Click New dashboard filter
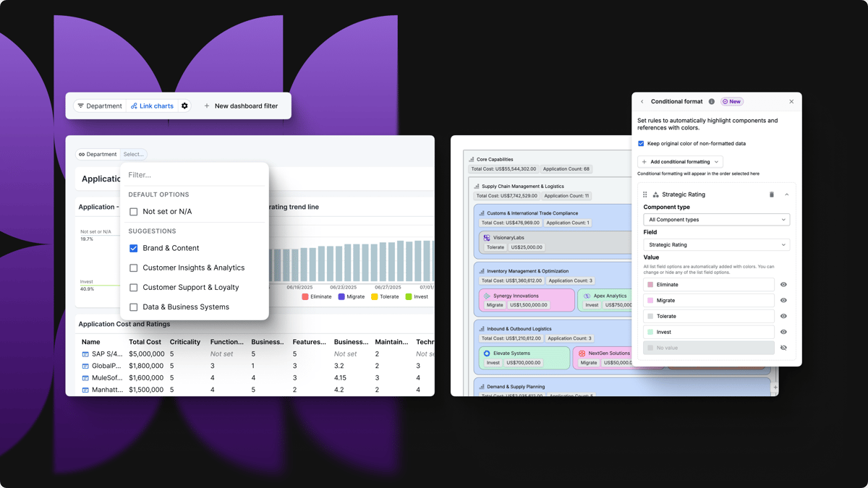This screenshot has width=868, height=488. tap(244, 106)
